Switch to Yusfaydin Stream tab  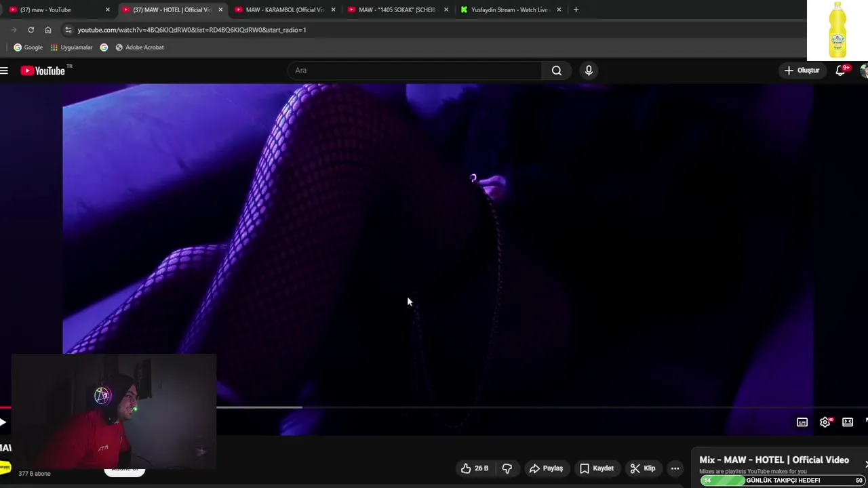click(509, 9)
